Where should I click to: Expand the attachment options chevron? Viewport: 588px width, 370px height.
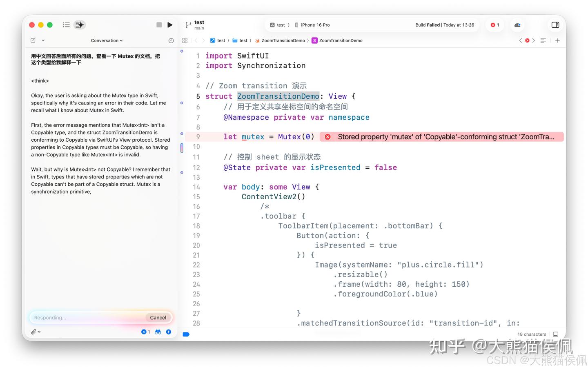(x=40, y=332)
